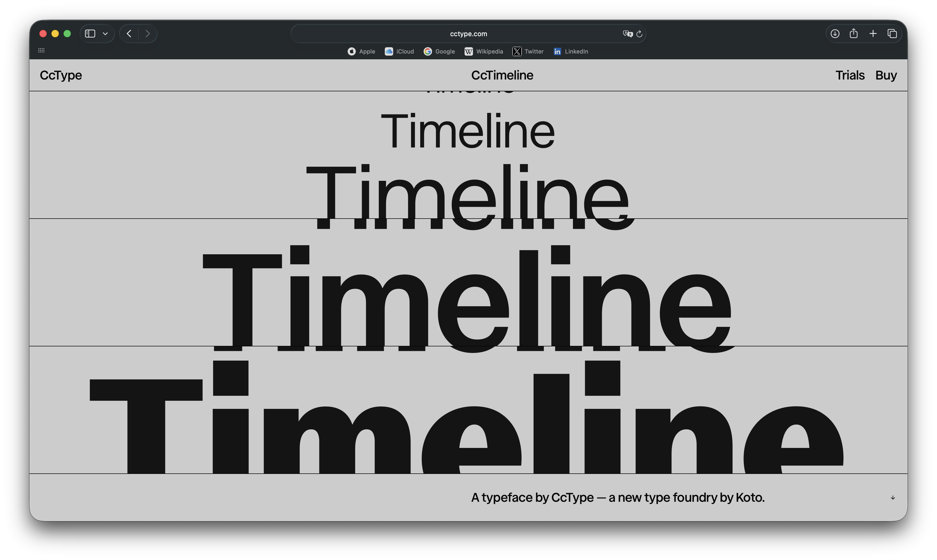
Task: Close the Safari window
Action: pyautogui.click(x=43, y=34)
